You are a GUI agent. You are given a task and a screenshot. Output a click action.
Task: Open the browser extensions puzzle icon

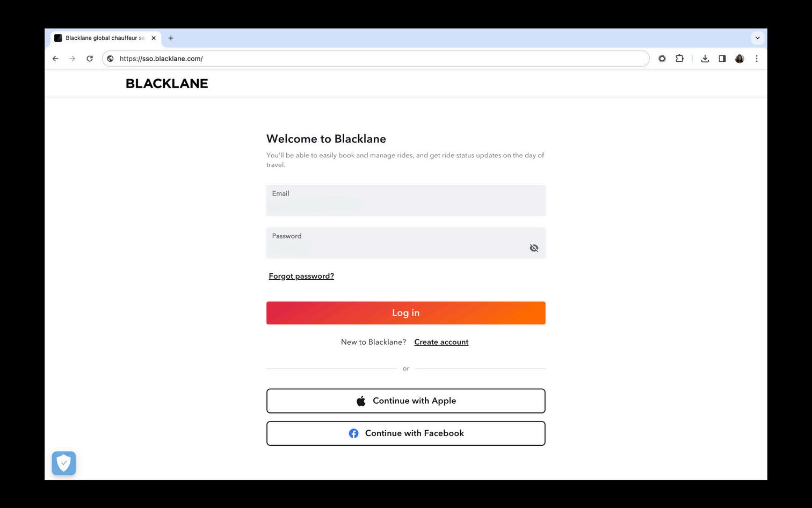coord(679,59)
